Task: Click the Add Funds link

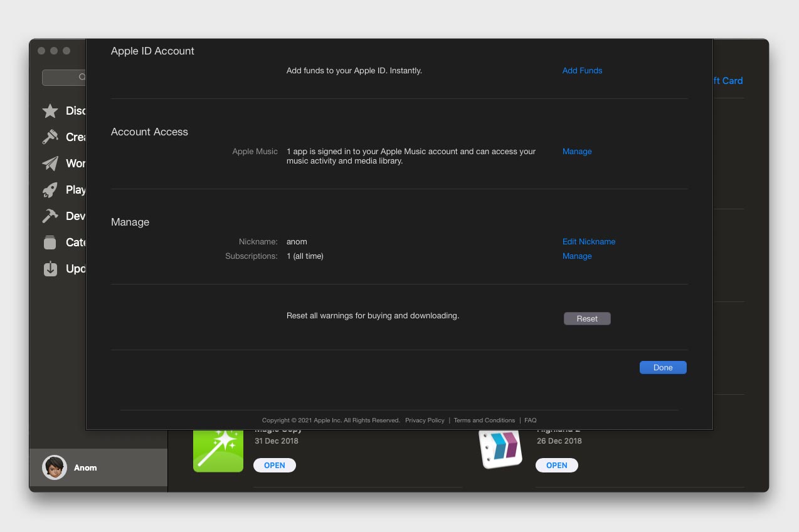Action: (582, 71)
